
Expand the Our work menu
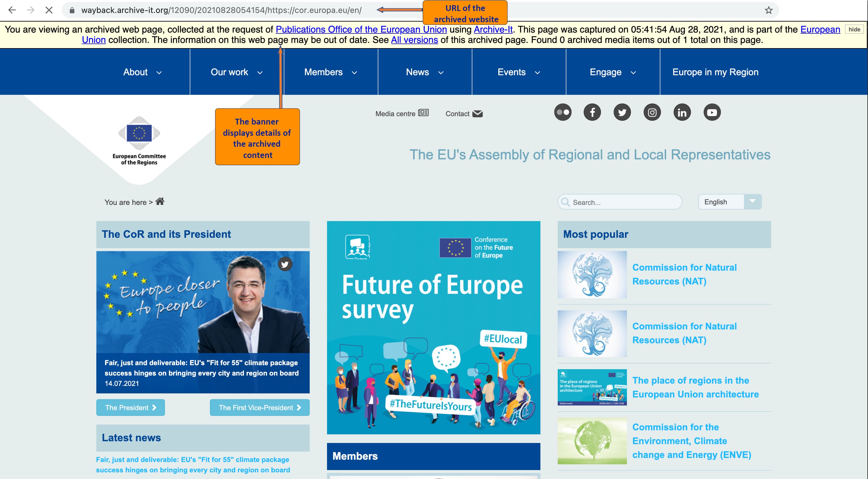[x=236, y=72]
